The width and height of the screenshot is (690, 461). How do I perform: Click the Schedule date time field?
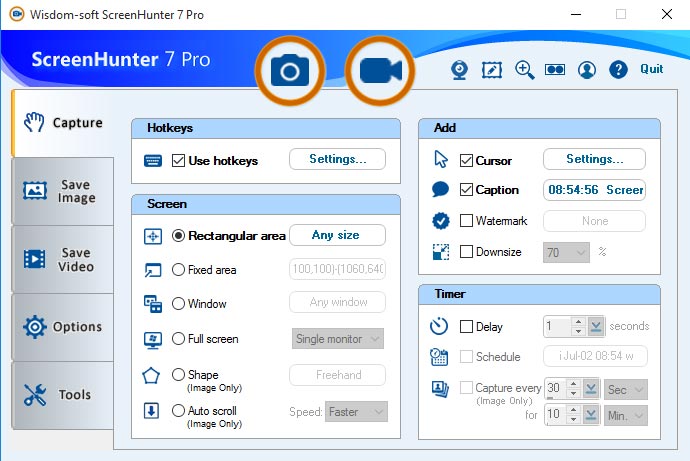(595, 356)
